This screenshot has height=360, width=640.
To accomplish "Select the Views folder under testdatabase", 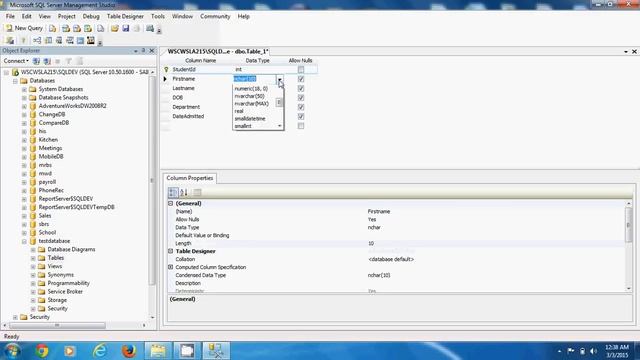I will [x=55, y=266].
